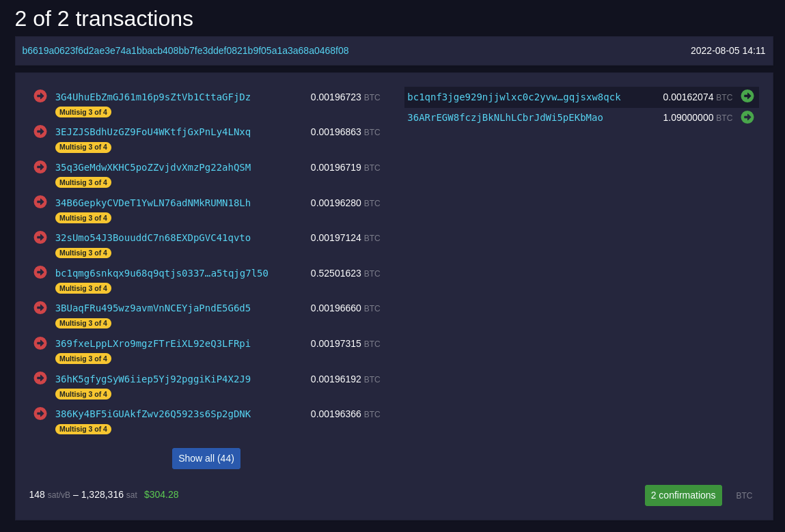The height and width of the screenshot is (532, 785).
Task: Click the 0.00197124 BTC input amount
Action: pyautogui.click(x=345, y=238)
